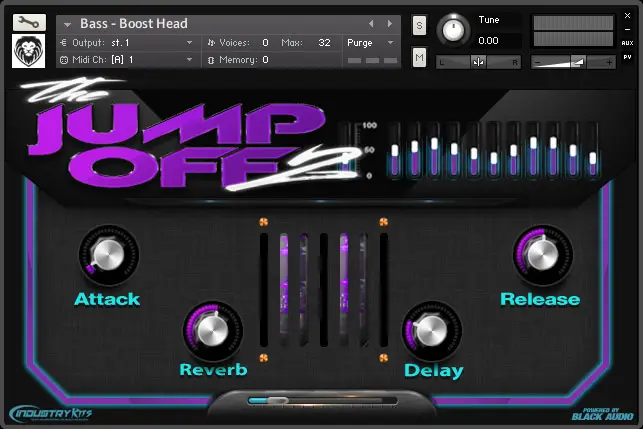Click the pan center marker icon
The height and width of the screenshot is (429, 643).
click(478, 62)
